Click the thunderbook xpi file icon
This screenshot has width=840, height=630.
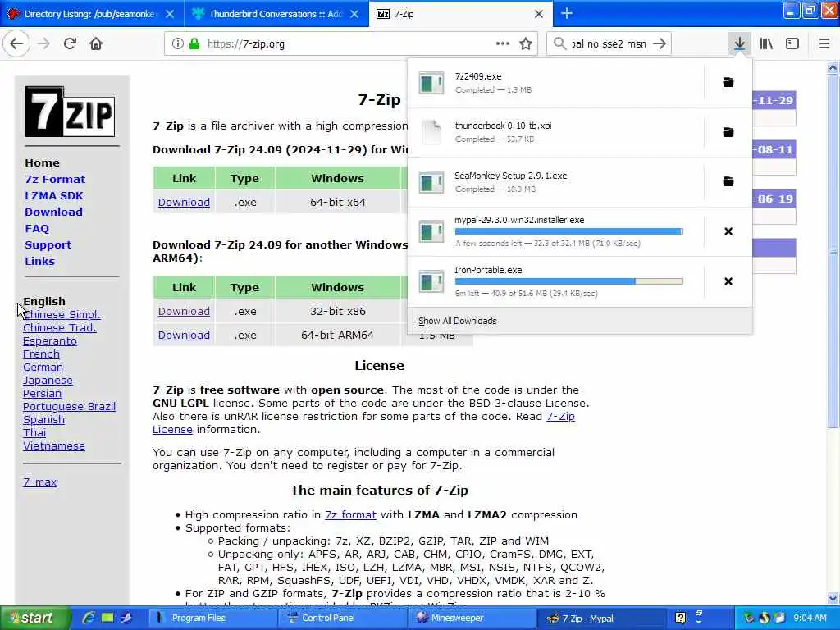tap(431, 132)
